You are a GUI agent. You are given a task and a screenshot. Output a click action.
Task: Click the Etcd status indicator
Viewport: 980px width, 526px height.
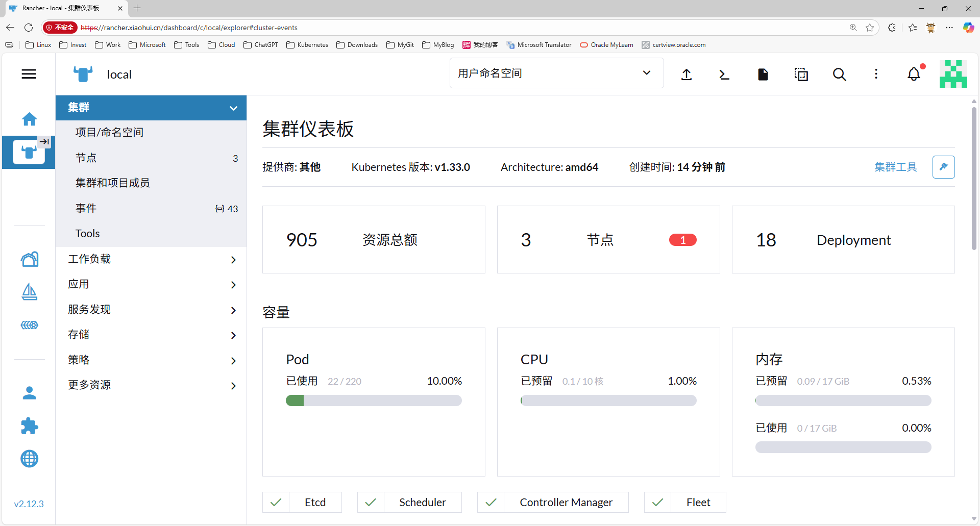[x=302, y=503]
